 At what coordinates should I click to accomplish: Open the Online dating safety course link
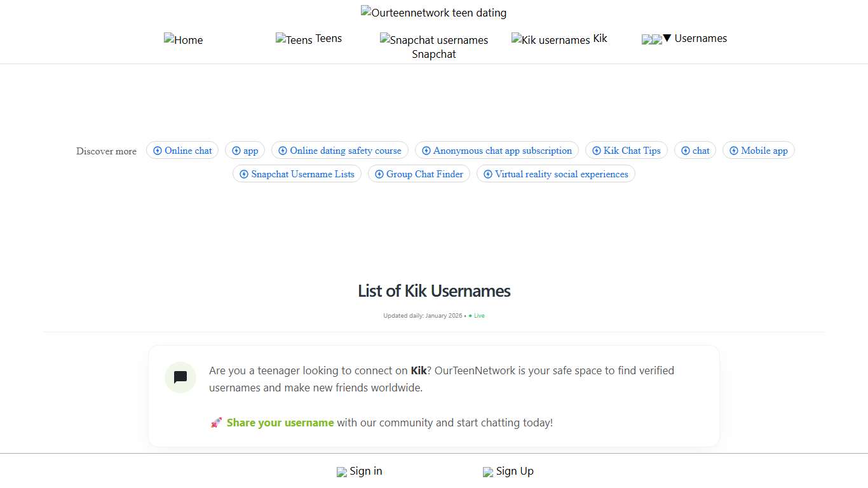340,150
